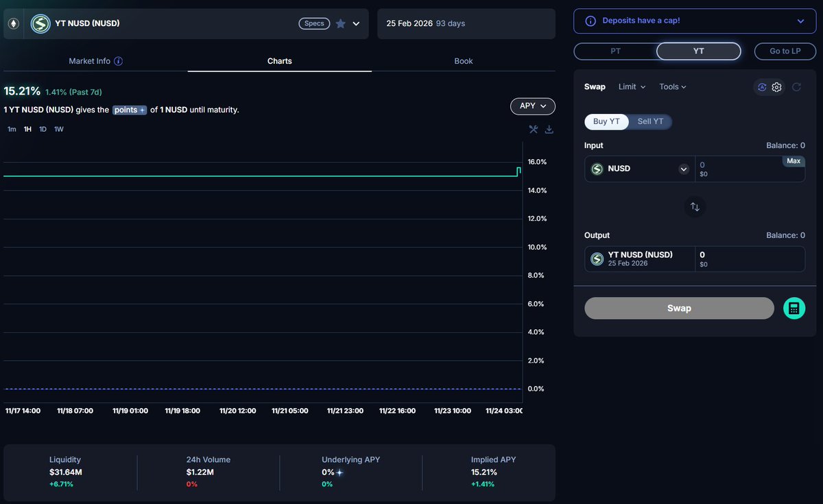823x504 pixels.
Task: Favorite this market with the star icon
Action: [x=340, y=23]
